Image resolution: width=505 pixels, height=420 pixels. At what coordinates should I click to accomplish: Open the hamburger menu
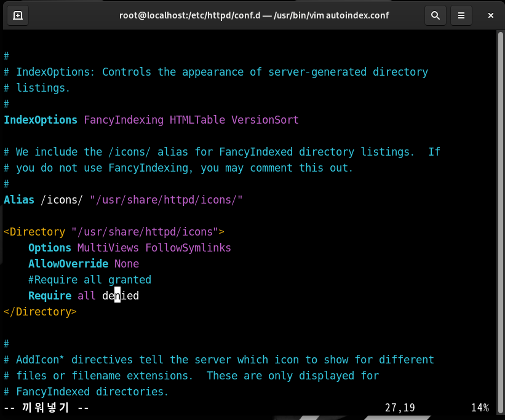(x=461, y=15)
